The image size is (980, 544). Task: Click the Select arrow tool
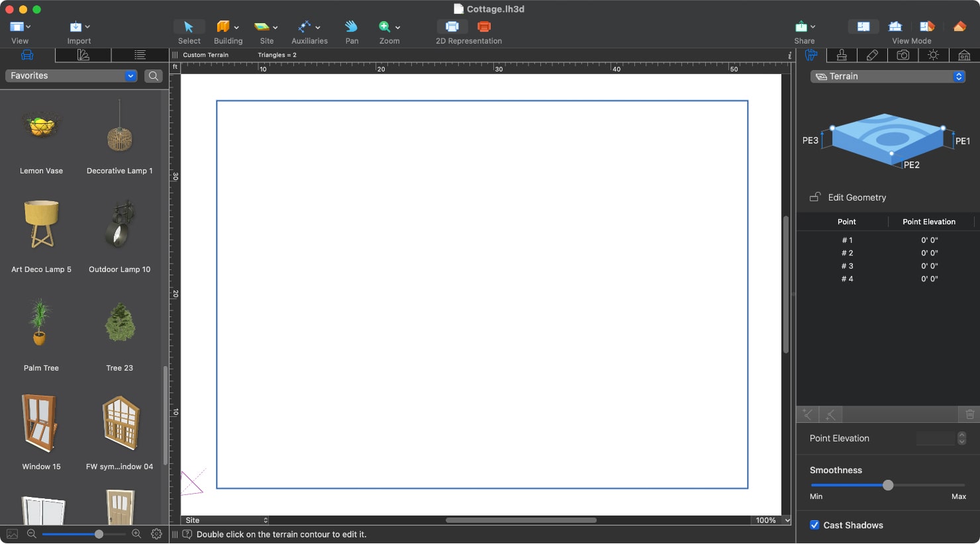[x=189, y=26]
